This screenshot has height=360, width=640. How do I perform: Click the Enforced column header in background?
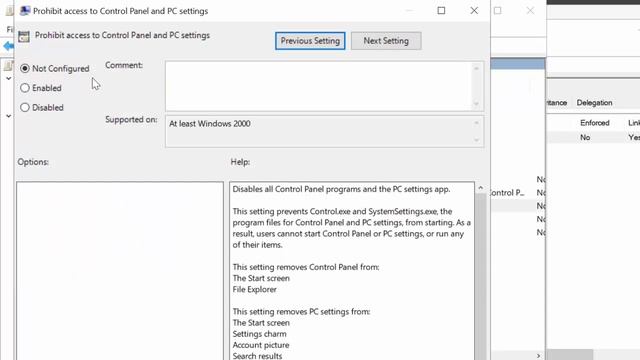coord(595,123)
